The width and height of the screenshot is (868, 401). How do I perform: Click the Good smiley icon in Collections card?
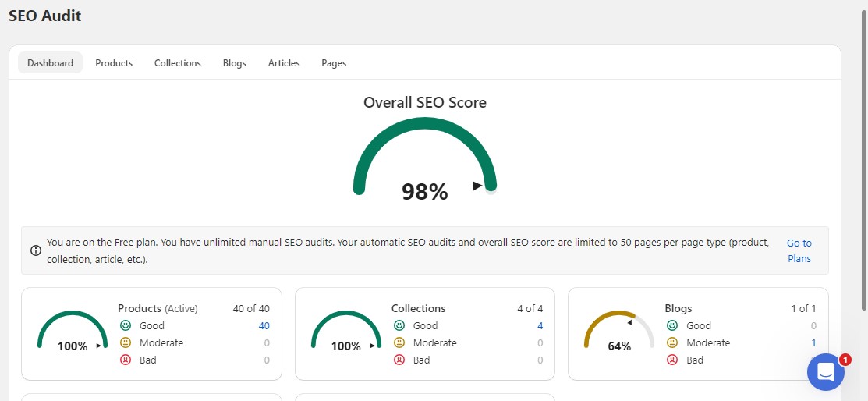point(399,325)
